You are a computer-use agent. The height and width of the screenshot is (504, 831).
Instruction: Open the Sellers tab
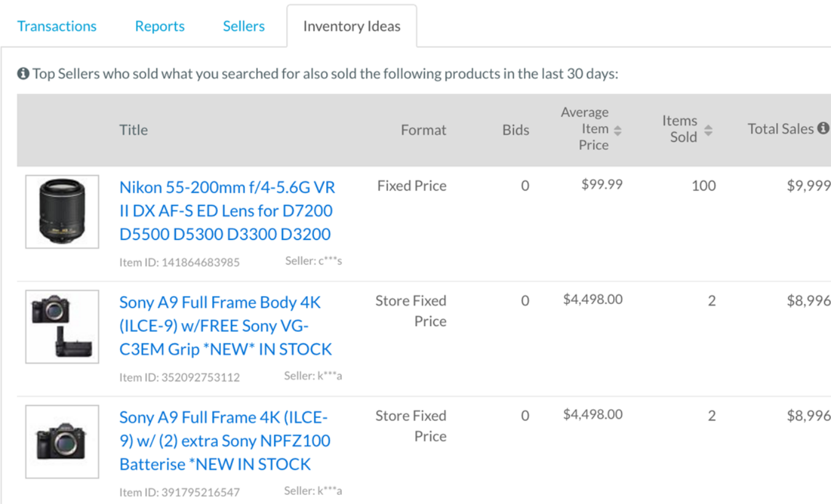click(244, 26)
